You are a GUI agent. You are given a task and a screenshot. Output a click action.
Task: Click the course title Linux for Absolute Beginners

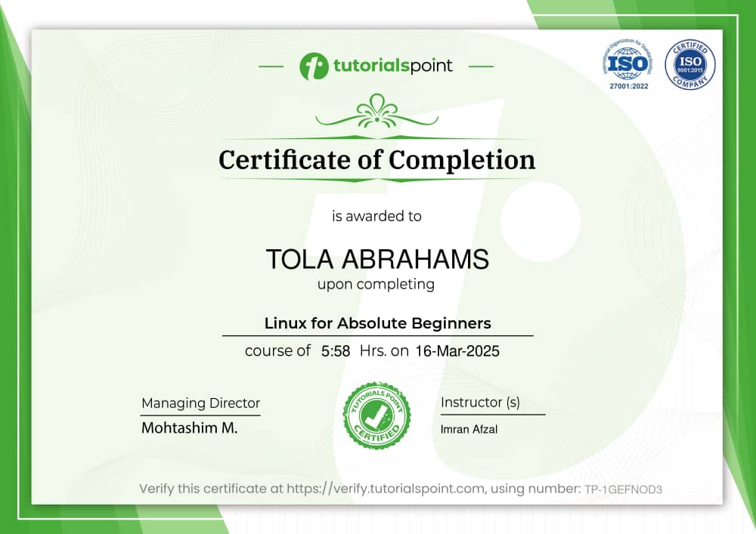click(x=376, y=323)
